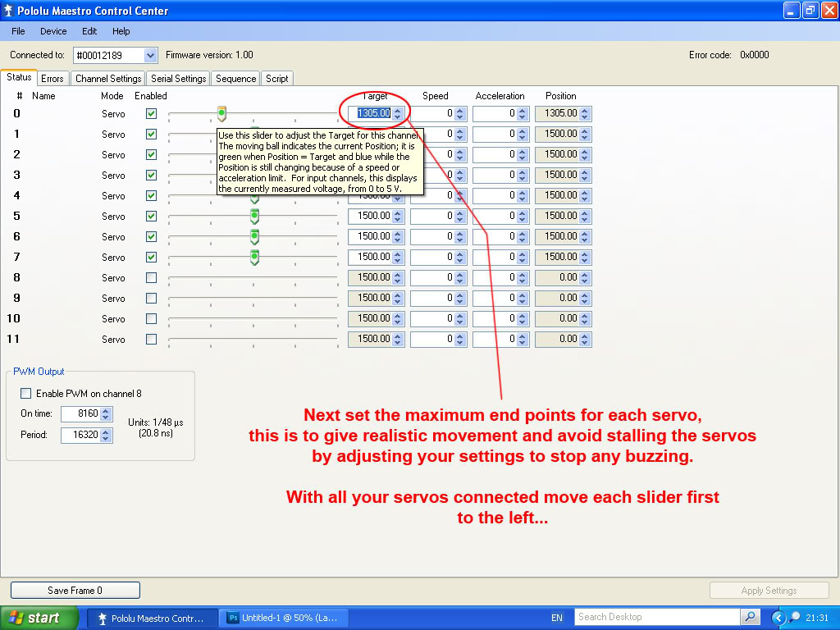Open the Help menu
The width and height of the screenshot is (840, 630).
point(121,31)
